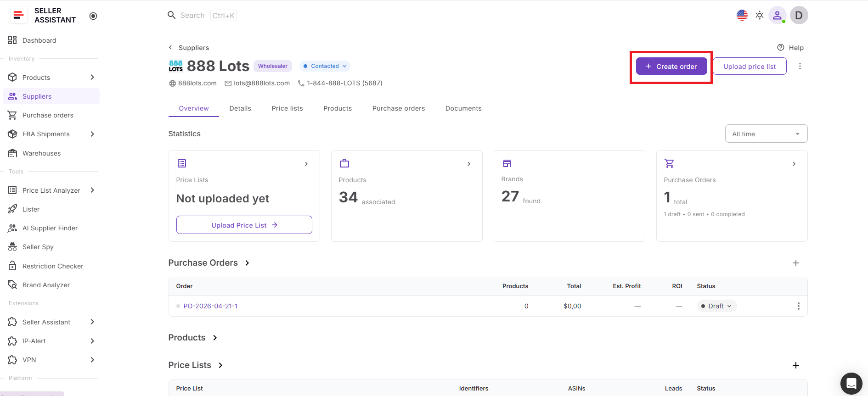868x396 pixels.
Task: Click the Products box icon in sidebar
Action: pyautogui.click(x=12, y=78)
